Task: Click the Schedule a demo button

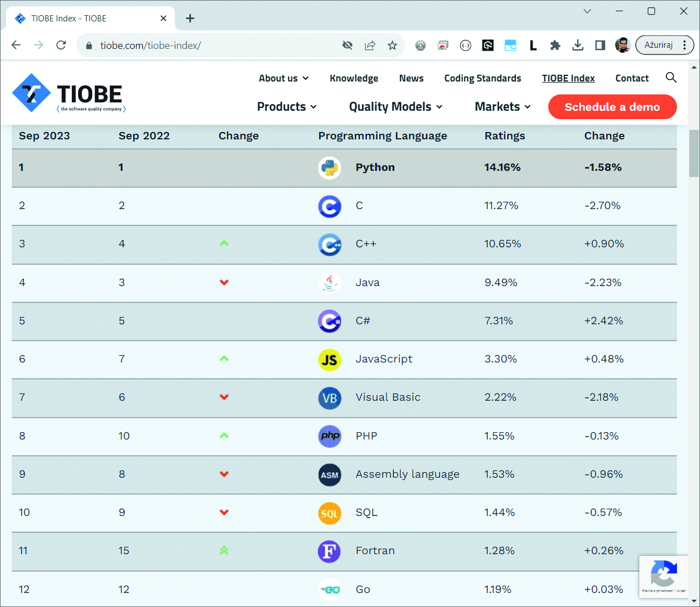Action: click(x=612, y=107)
